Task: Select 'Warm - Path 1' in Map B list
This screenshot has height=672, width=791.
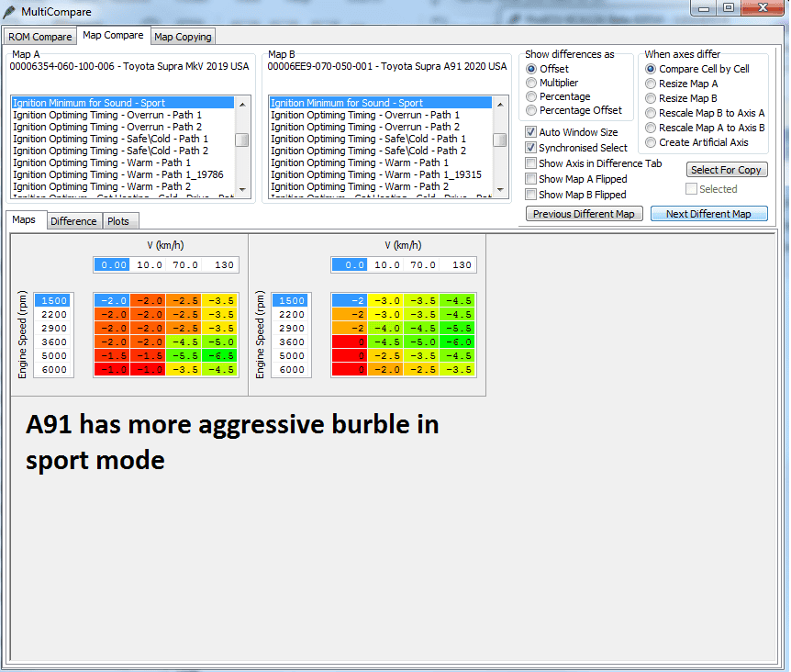Action: coord(381,162)
